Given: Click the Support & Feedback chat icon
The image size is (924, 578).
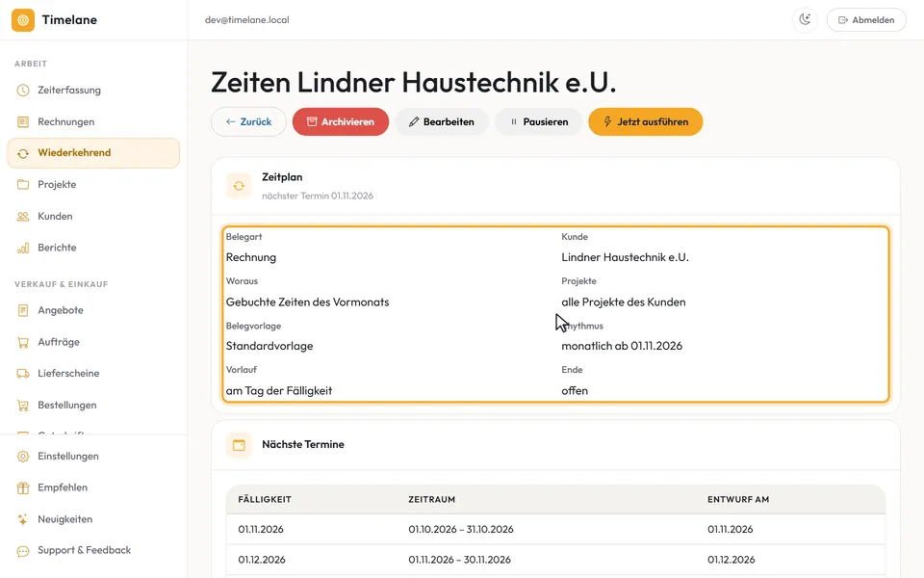Looking at the screenshot, I should [23, 551].
